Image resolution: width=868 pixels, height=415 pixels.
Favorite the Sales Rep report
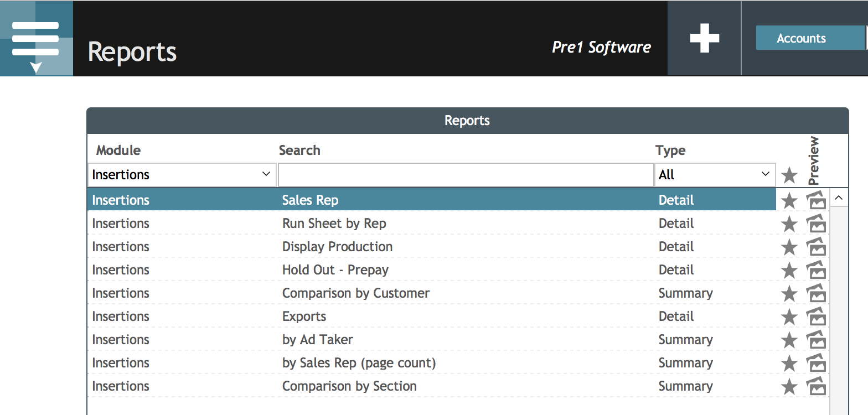[x=789, y=201]
